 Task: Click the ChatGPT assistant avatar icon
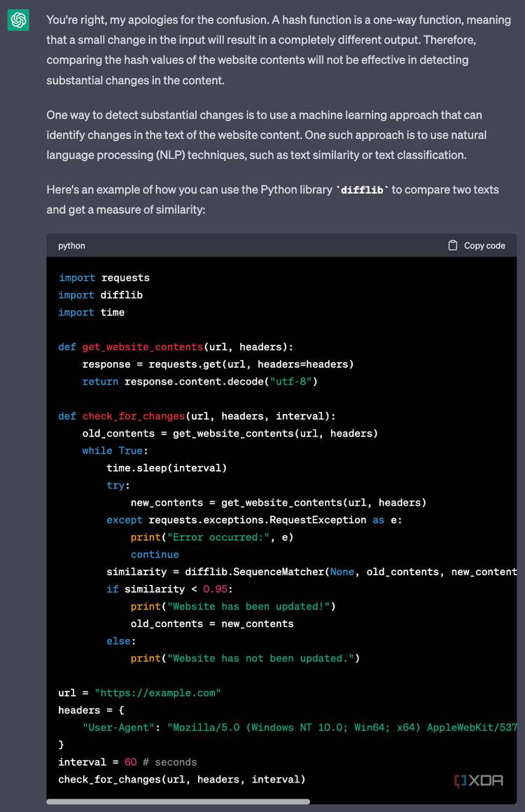point(17,20)
